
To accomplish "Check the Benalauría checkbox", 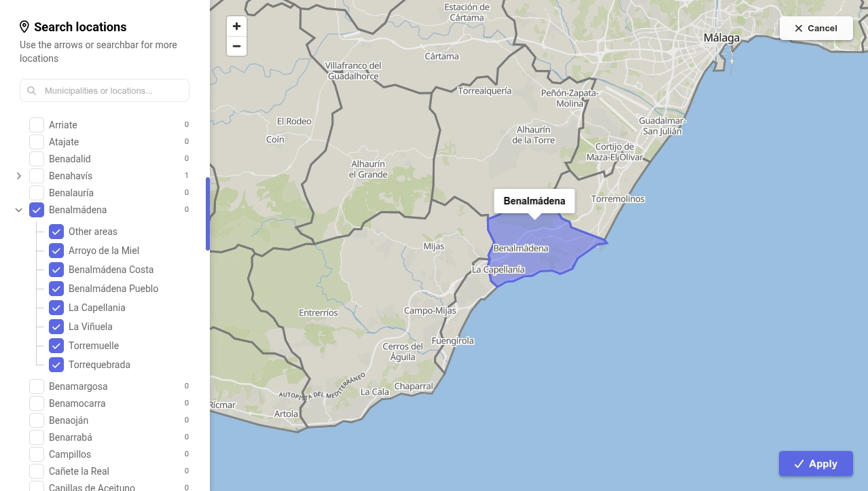I will [x=37, y=193].
